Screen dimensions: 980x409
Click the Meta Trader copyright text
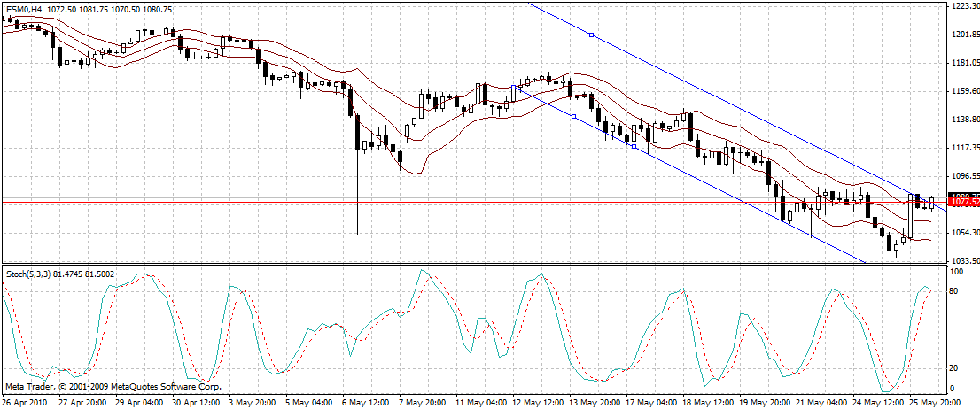pos(113,387)
